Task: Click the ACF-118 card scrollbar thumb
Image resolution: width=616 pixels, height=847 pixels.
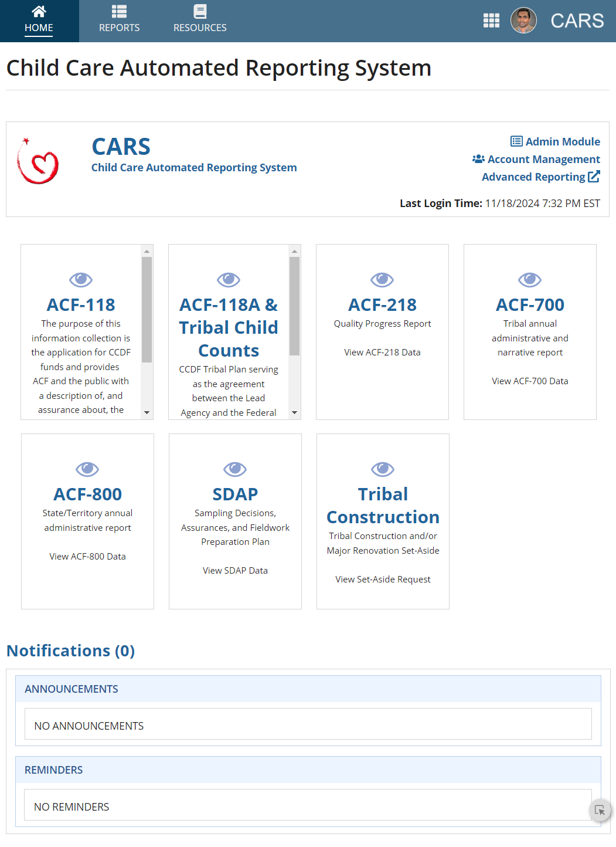Action: coord(147,310)
